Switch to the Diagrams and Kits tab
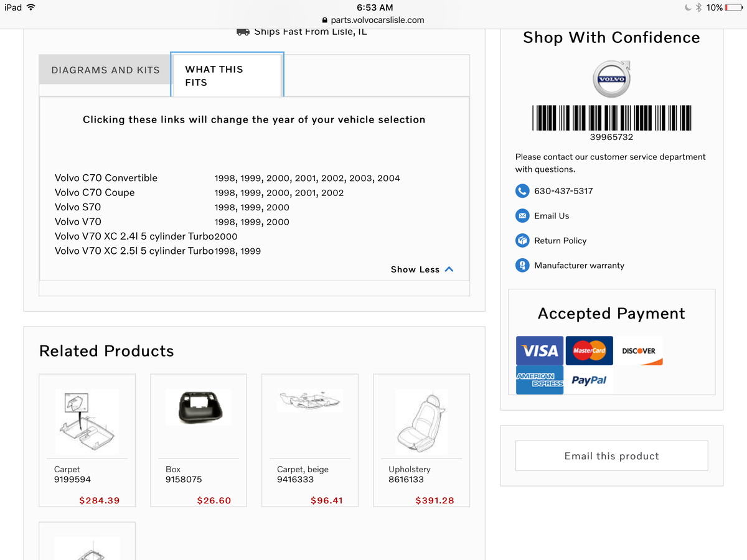Viewport: 747px width, 560px height. (x=105, y=70)
